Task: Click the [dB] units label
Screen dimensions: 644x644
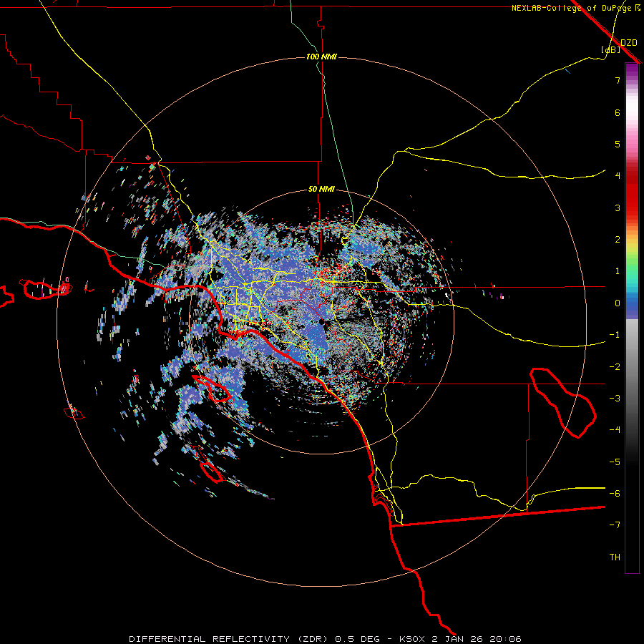Action: [x=610, y=50]
